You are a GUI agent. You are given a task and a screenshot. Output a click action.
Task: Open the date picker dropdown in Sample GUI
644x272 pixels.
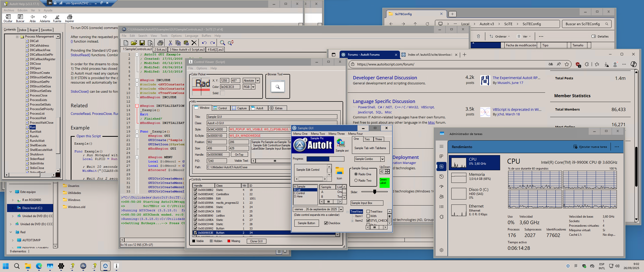341,209
